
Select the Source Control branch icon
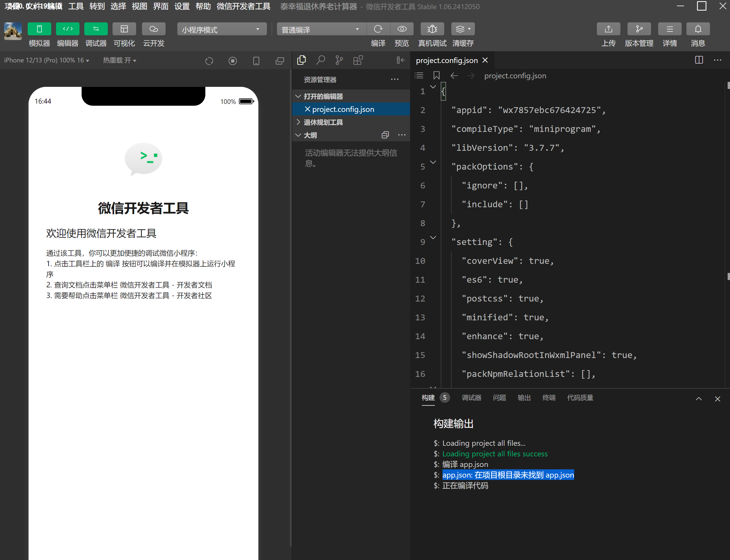pos(339,60)
